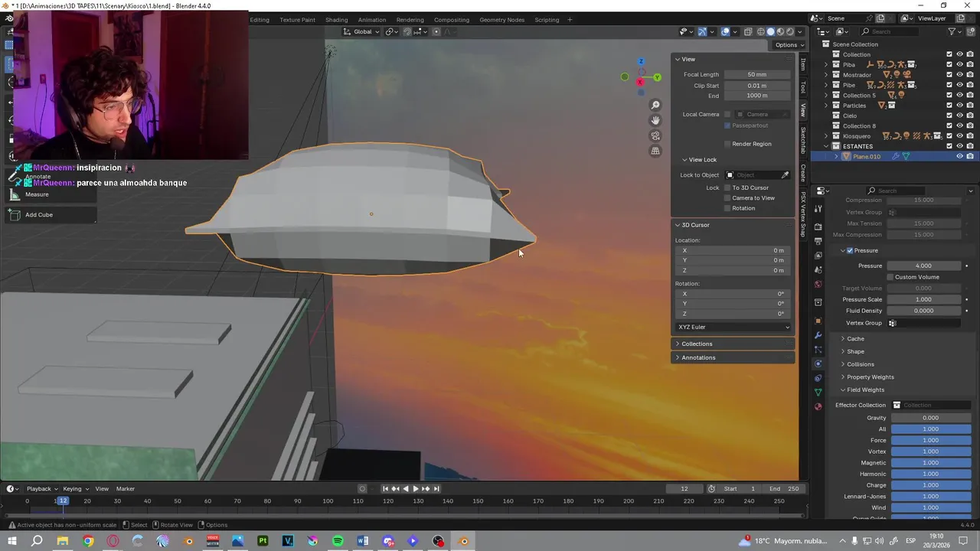Expand the Shape subpanel
Screen dimensions: 980x551
coord(854,352)
